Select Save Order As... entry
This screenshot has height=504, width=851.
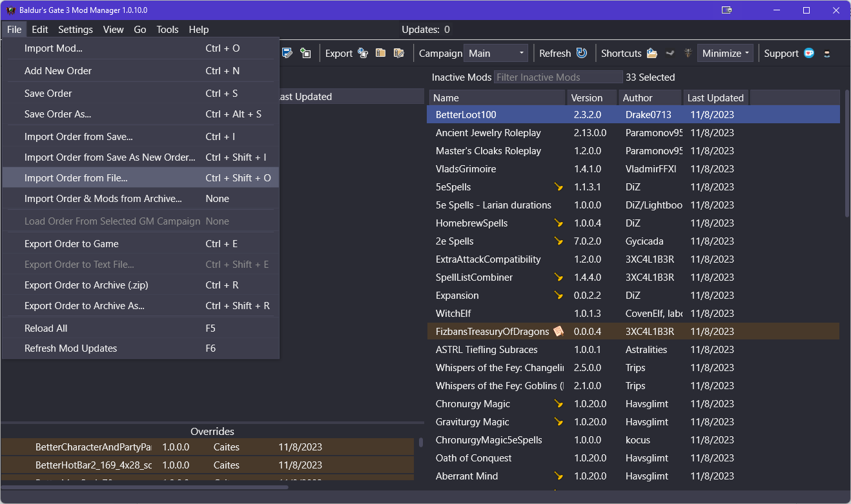coord(141,114)
